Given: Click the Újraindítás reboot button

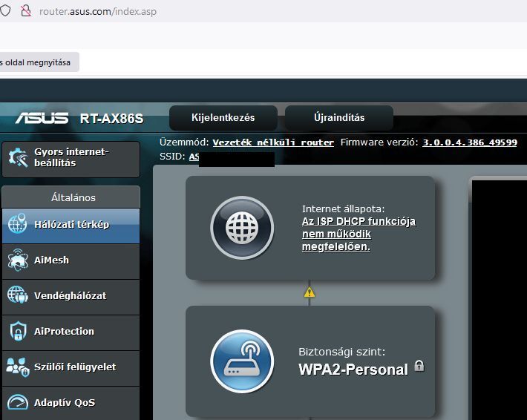Looking at the screenshot, I should pos(339,117).
